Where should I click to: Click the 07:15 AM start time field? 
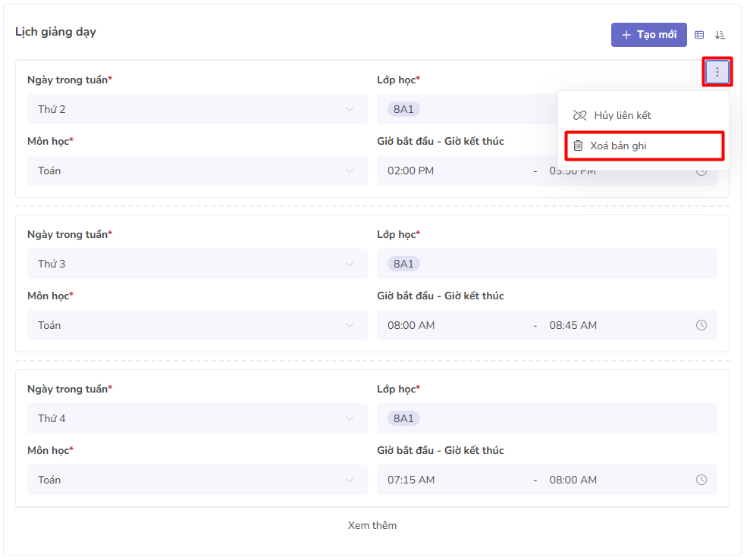click(x=411, y=480)
